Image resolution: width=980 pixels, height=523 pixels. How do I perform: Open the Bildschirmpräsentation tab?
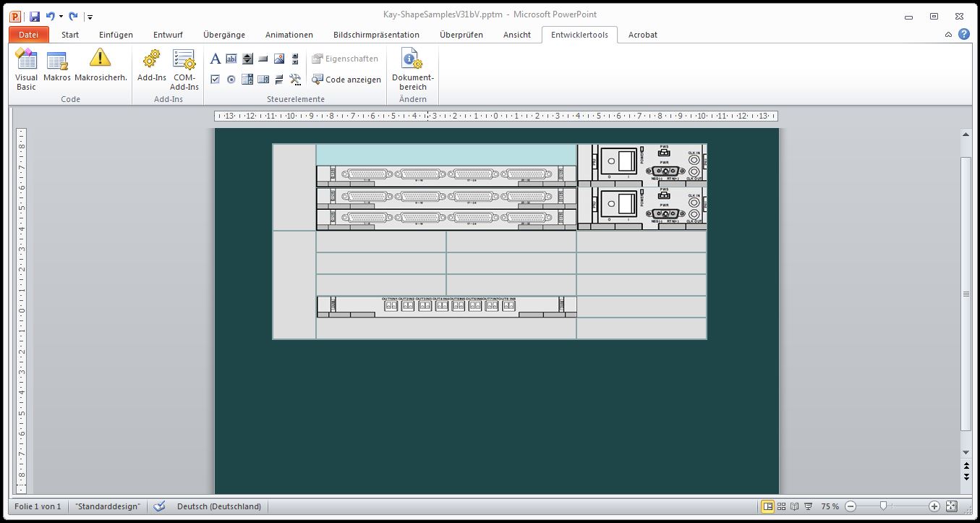click(x=376, y=35)
